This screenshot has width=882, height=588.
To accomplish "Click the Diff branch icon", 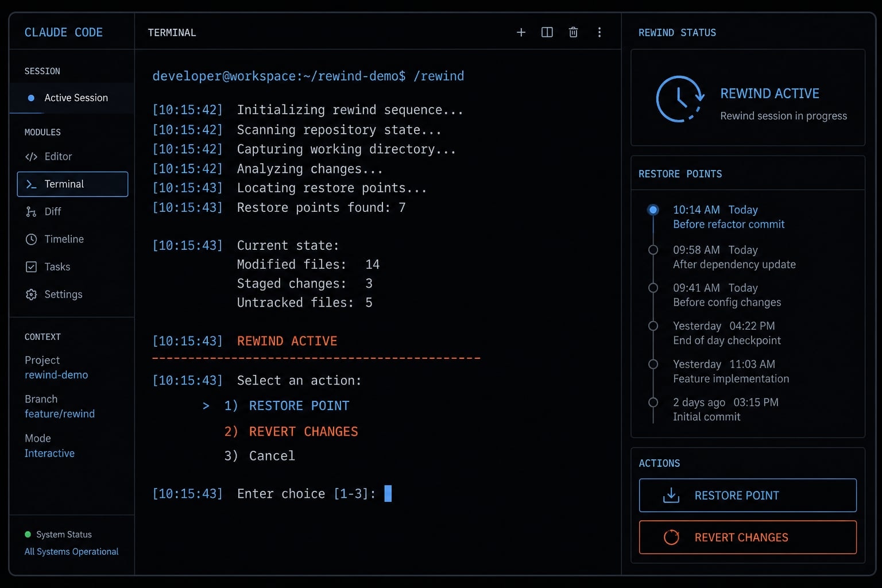I will tap(31, 211).
